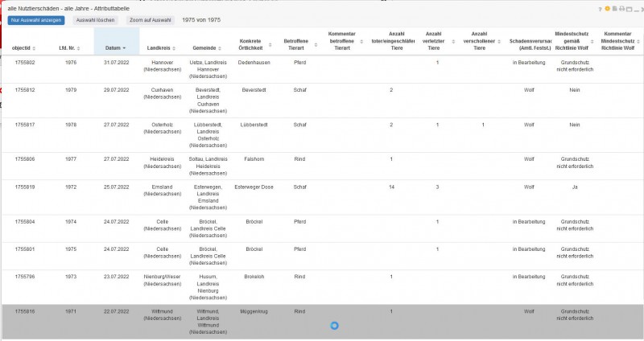This screenshot has width=644, height=341.
Task: Open the help question mark icon
Action: (600, 9)
